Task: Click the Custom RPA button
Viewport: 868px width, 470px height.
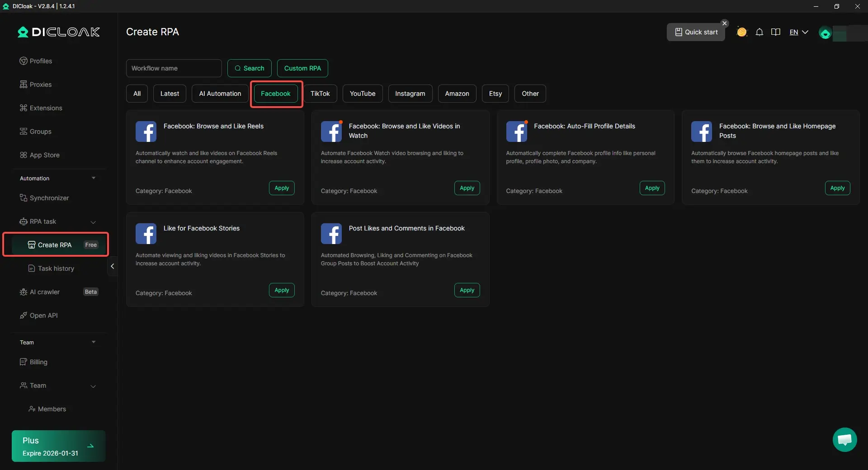Action: click(302, 68)
